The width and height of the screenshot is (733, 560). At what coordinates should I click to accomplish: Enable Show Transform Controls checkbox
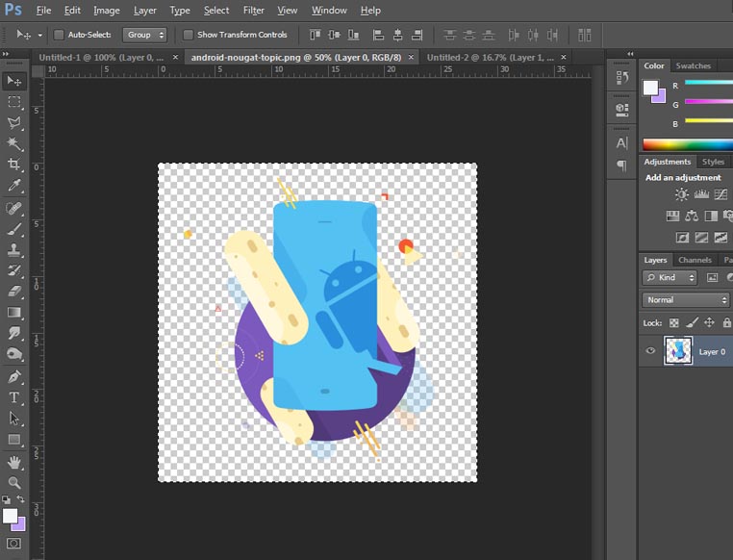tap(188, 35)
